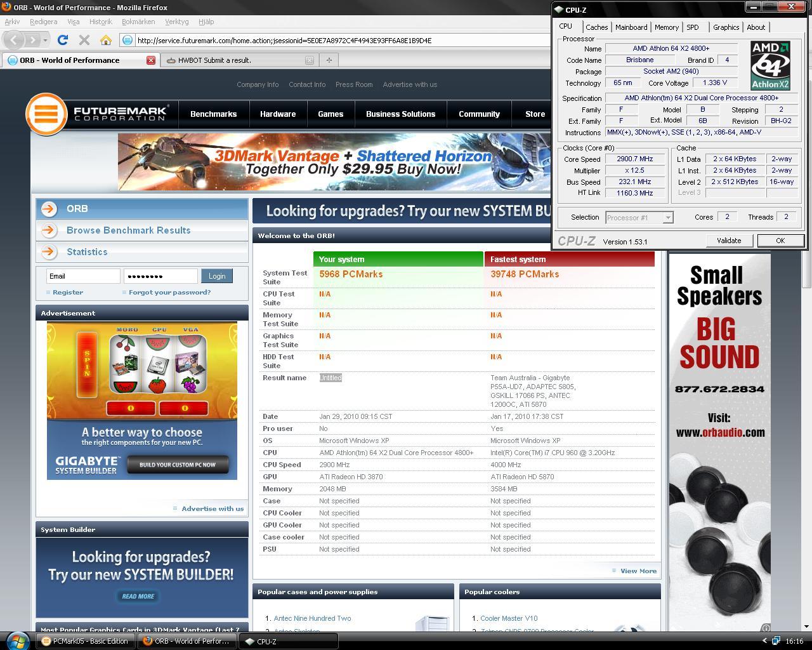Open the Processor #1 selection dropdown
Image resolution: width=812 pixels, height=650 pixels.
click(639, 218)
